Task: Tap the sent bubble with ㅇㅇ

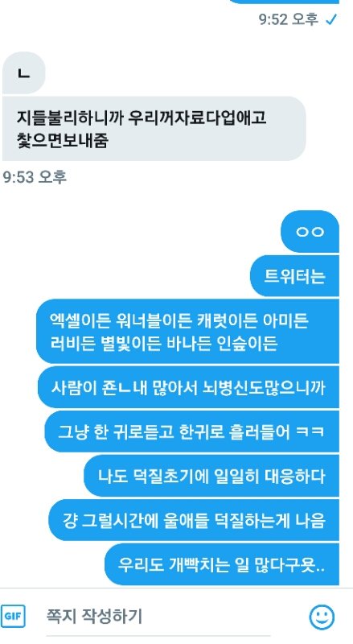Action: click(x=310, y=232)
